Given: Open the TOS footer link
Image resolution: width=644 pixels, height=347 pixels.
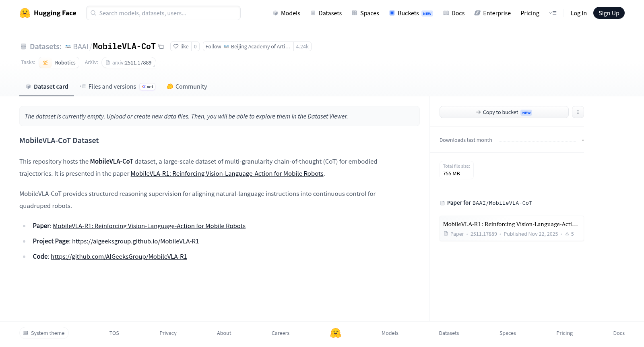Looking at the screenshot, I should pos(114,333).
